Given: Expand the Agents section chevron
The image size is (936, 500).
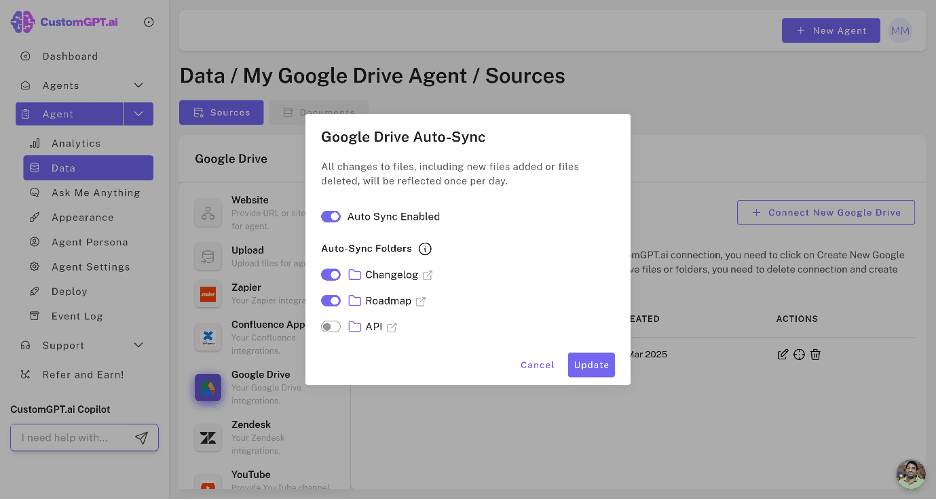Looking at the screenshot, I should click(x=138, y=86).
